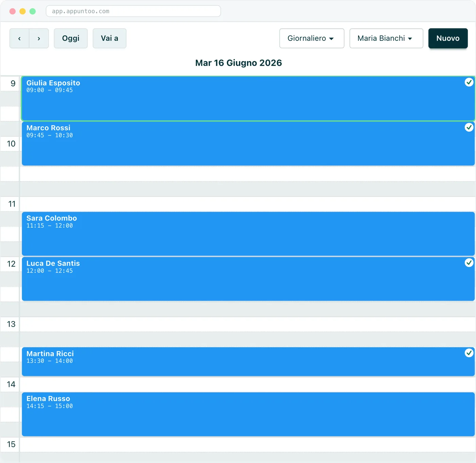
Task: Maximize the window with green button
Action: pos(33,11)
